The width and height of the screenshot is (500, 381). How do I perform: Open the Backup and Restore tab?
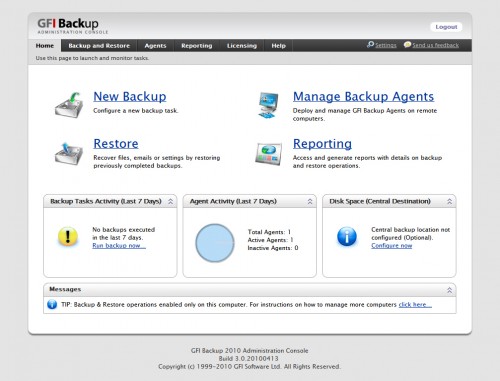point(99,46)
